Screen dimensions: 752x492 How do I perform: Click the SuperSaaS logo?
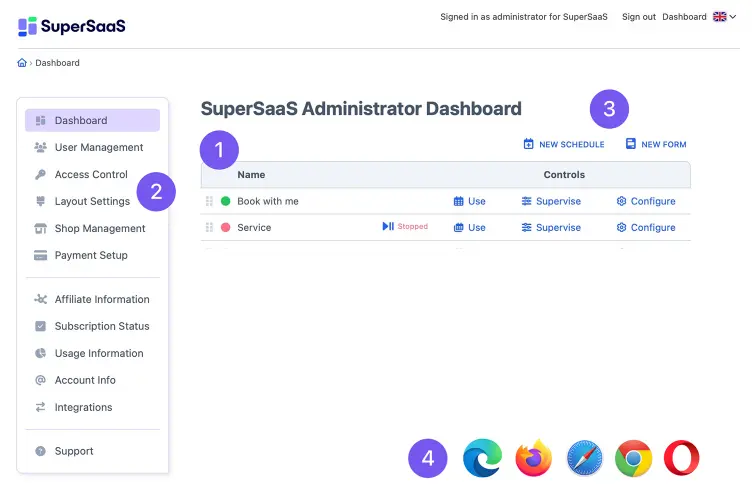[x=71, y=26]
